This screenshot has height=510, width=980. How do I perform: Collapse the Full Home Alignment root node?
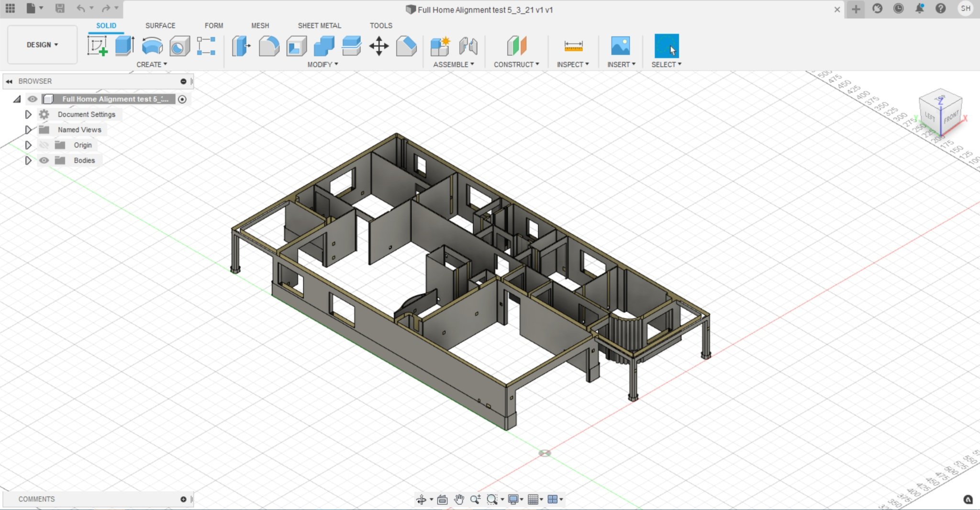[x=17, y=99]
